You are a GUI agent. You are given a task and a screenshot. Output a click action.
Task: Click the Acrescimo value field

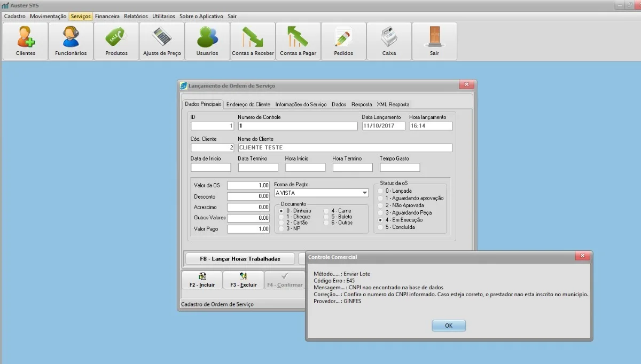[x=248, y=207]
